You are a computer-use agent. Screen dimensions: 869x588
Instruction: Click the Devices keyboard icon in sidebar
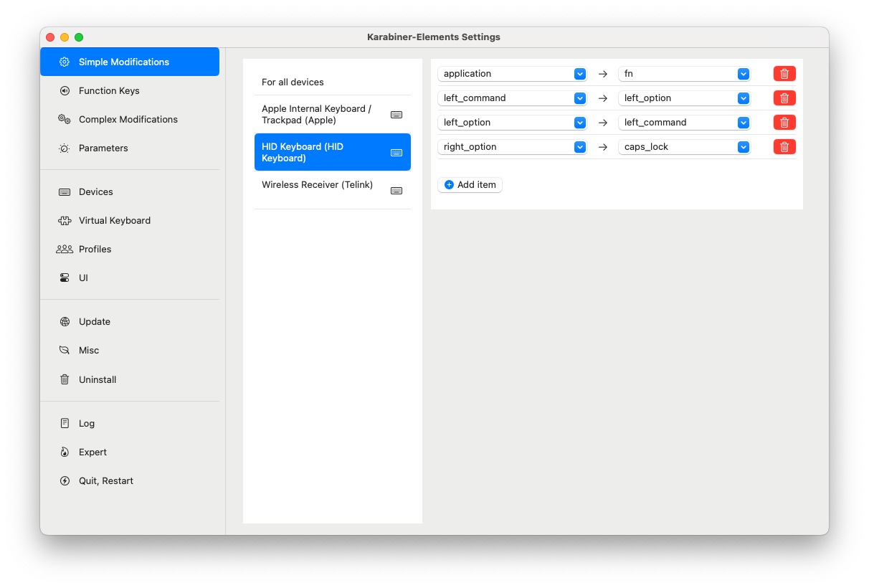click(x=65, y=192)
